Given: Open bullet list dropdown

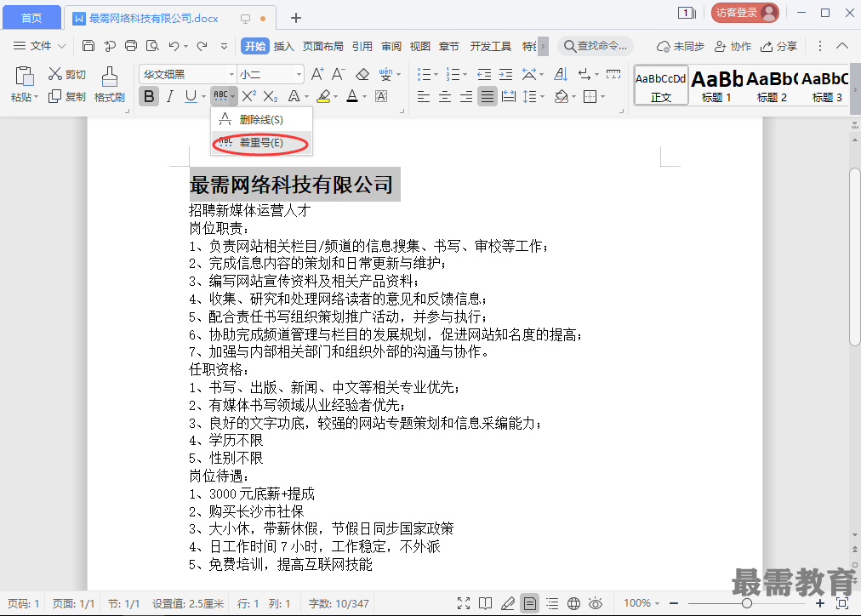Looking at the screenshot, I should [x=436, y=74].
